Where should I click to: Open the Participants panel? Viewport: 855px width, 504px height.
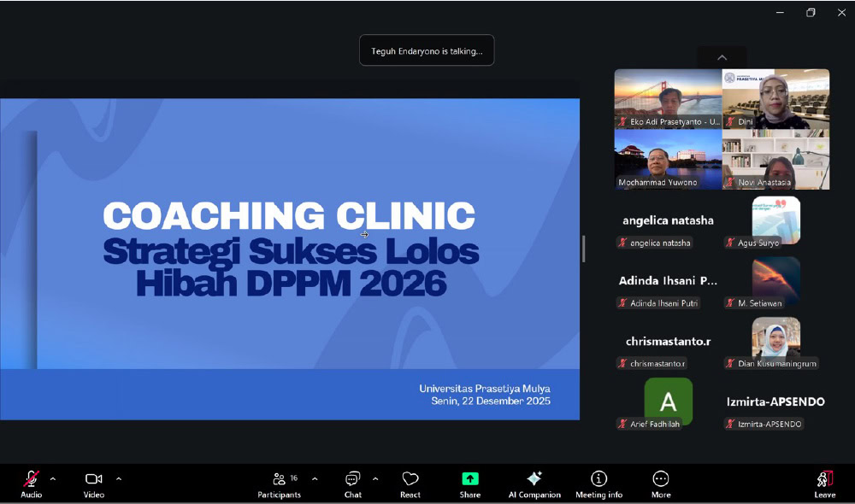click(279, 479)
